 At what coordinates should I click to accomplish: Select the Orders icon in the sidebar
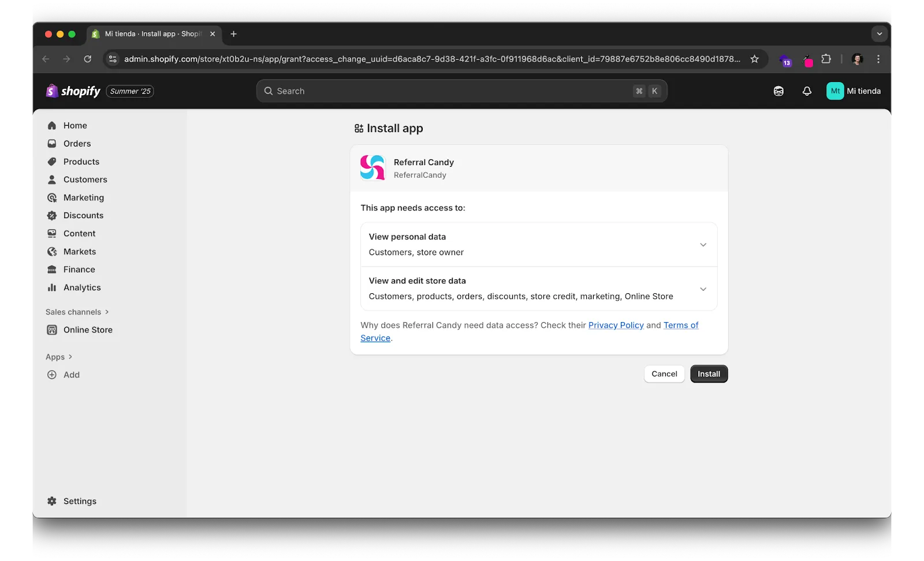click(52, 143)
